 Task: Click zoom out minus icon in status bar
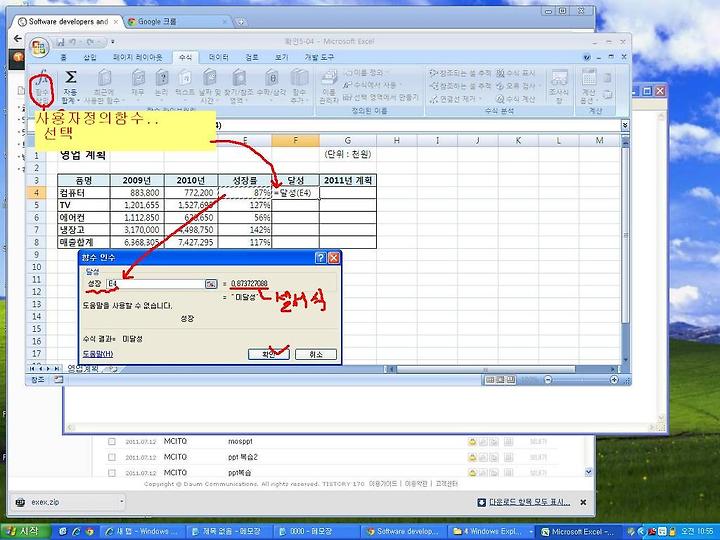coord(548,380)
